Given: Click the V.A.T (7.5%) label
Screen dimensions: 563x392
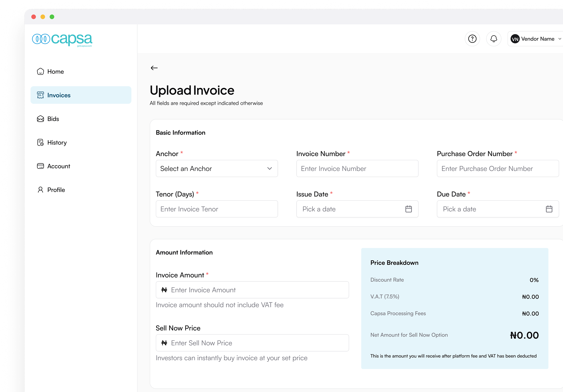Looking at the screenshot, I should tap(385, 297).
